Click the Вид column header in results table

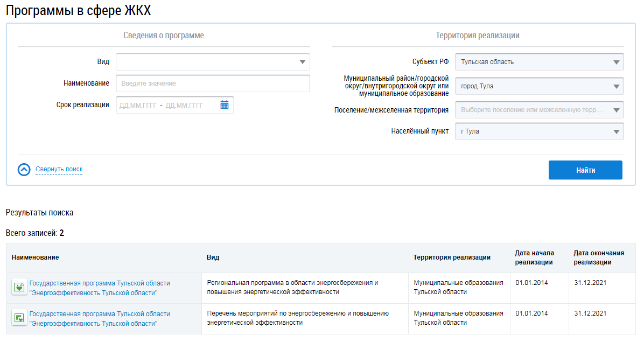tap(213, 257)
